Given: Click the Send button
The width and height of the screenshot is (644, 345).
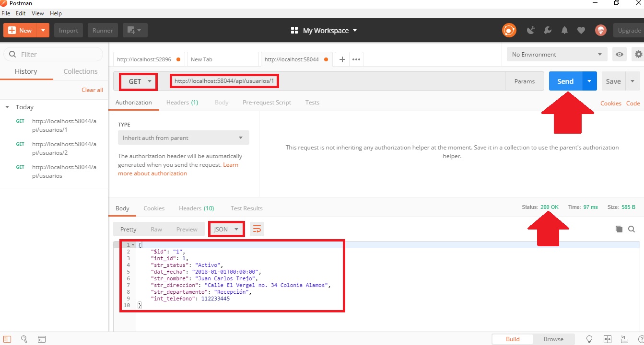Looking at the screenshot, I should (564, 81).
